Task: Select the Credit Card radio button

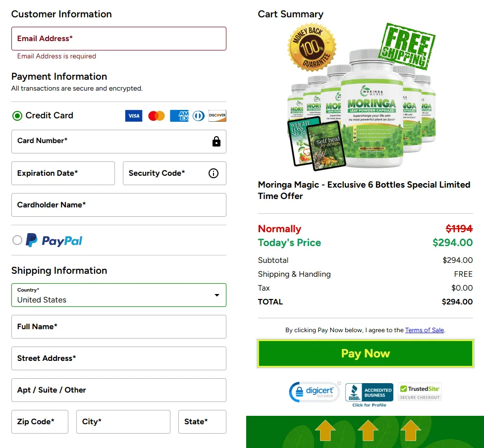Action: tap(17, 116)
